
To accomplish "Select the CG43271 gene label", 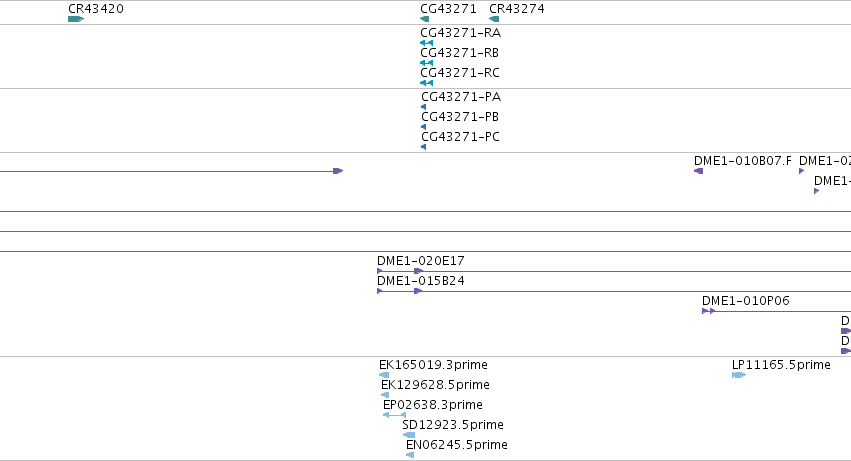I will [x=448, y=9].
